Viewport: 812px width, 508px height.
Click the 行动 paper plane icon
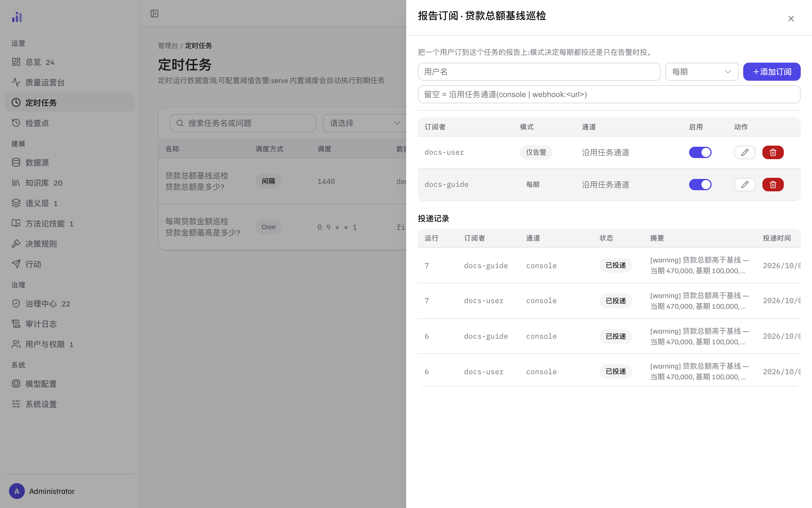tap(16, 264)
